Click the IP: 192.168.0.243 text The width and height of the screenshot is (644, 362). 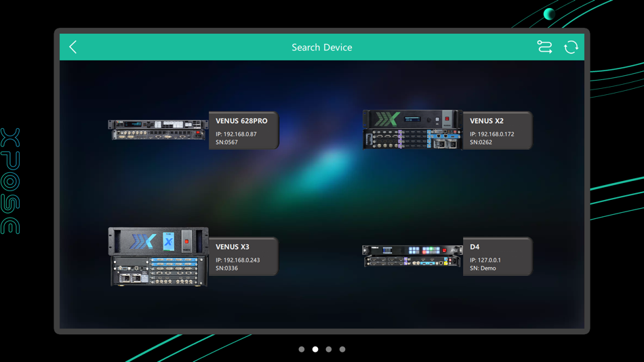(238, 260)
